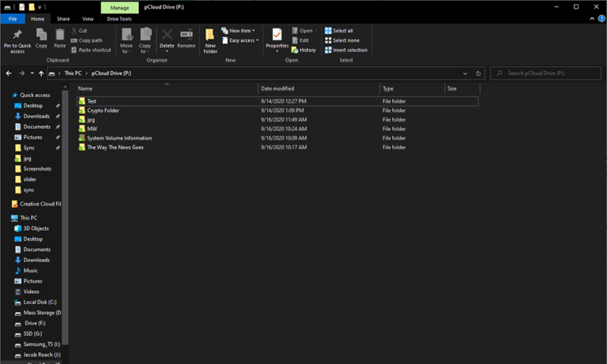Go back with the left arrow

[x=9, y=73]
